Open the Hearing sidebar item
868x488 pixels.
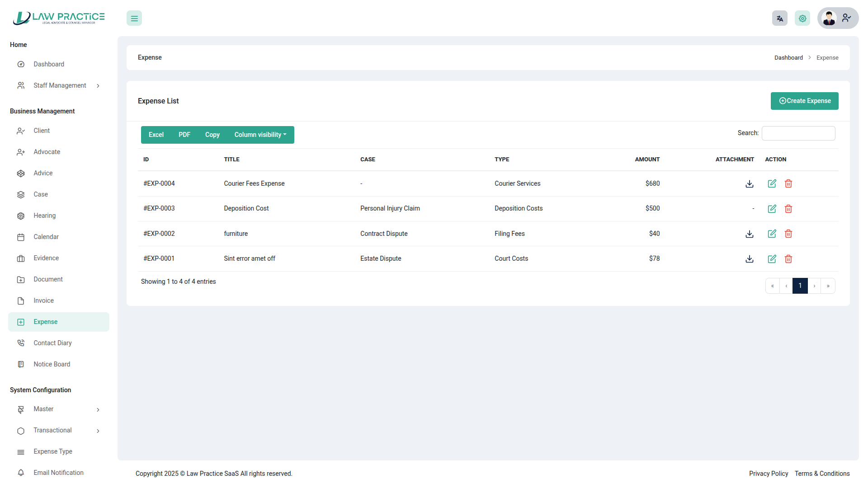click(44, 216)
